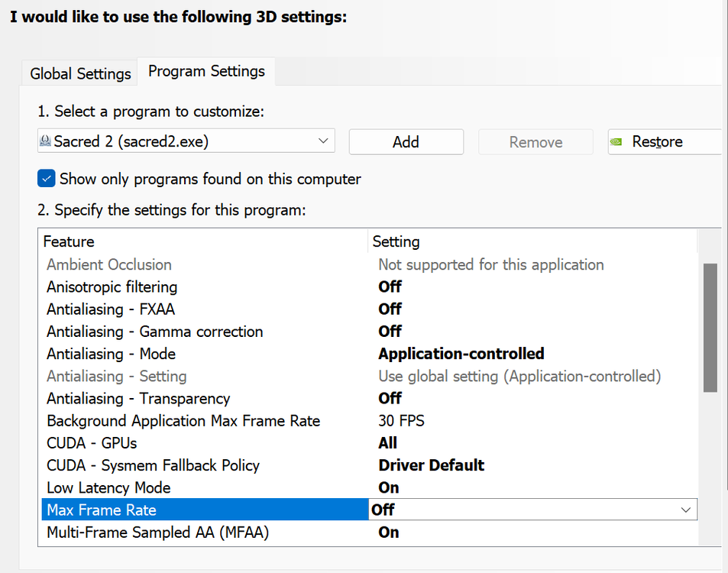Click the settings list scrollbar thumb
The height and width of the screenshot is (573, 728).
[x=710, y=328]
